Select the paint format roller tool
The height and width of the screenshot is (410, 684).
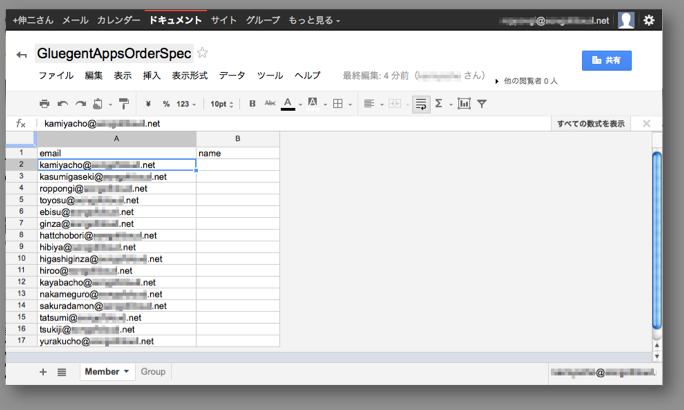[x=124, y=103]
